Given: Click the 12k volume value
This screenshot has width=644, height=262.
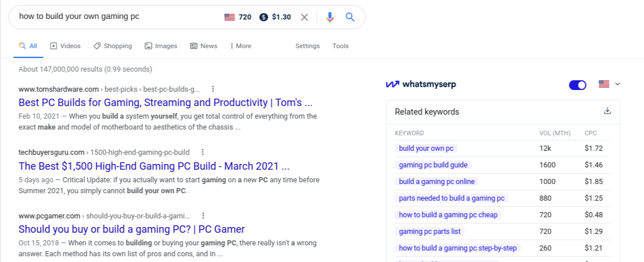Looking at the screenshot, I should point(545,148).
